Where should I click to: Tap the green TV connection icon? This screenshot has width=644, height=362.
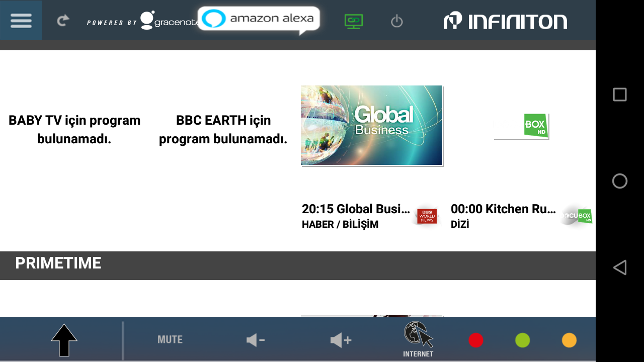tap(354, 21)
